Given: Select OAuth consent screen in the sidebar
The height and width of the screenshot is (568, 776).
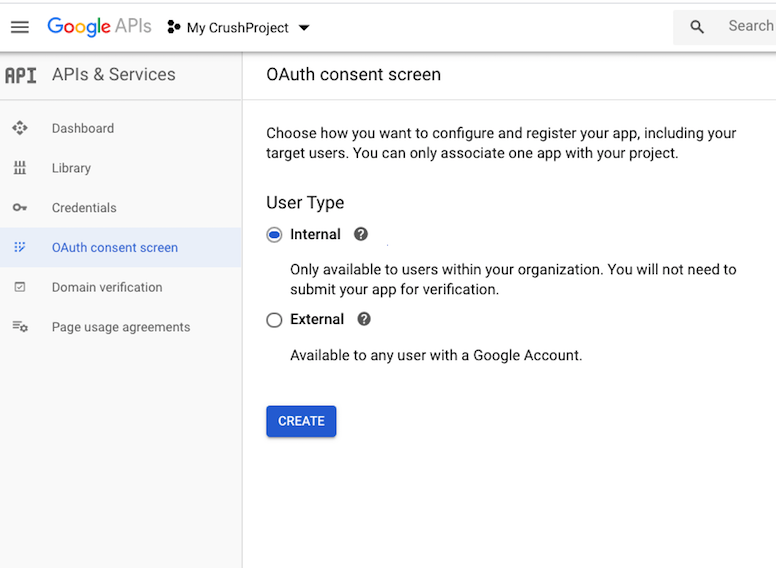Looking at the screenshot, I should [x=120, y=247].
